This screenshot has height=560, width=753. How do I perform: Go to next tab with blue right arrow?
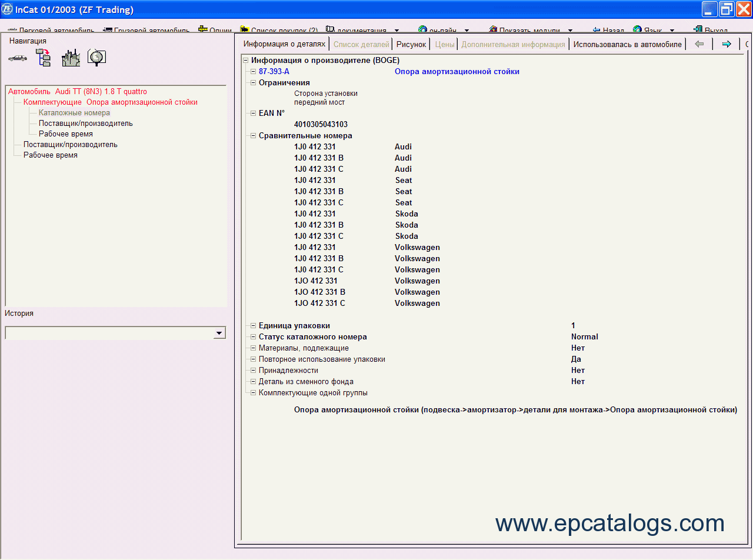727,44
